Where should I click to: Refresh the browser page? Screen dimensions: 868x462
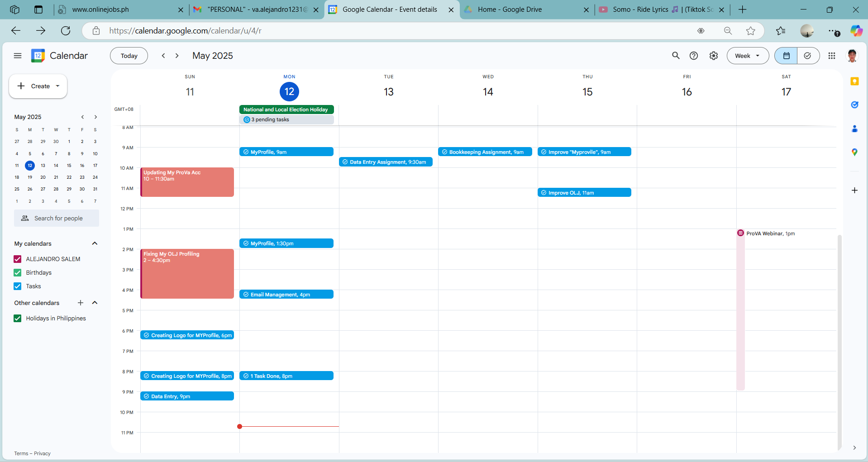pos(66,31)
